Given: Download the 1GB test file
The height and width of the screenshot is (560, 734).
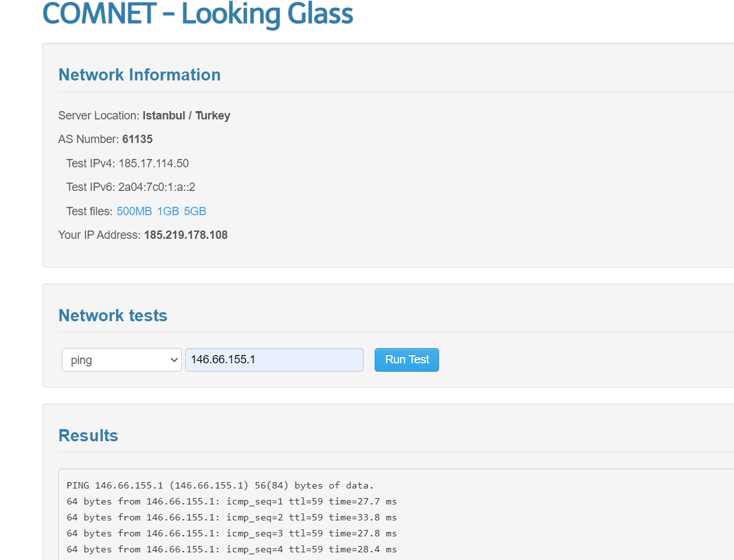Looking at the screenshot, I should 168,211.
